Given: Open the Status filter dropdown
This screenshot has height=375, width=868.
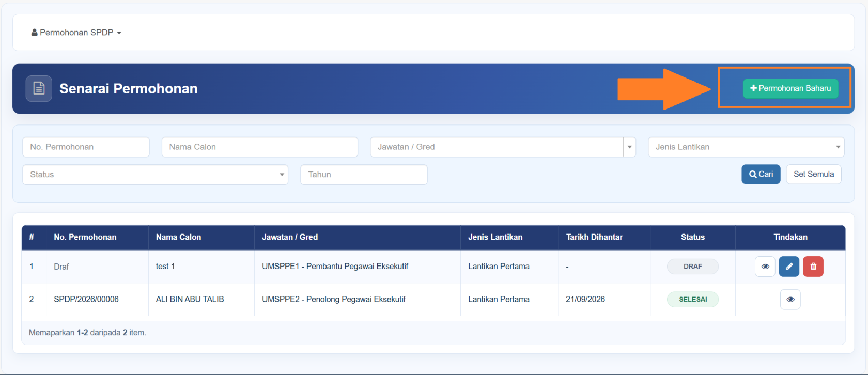Looking at the screenshot, I should point(155,175).
